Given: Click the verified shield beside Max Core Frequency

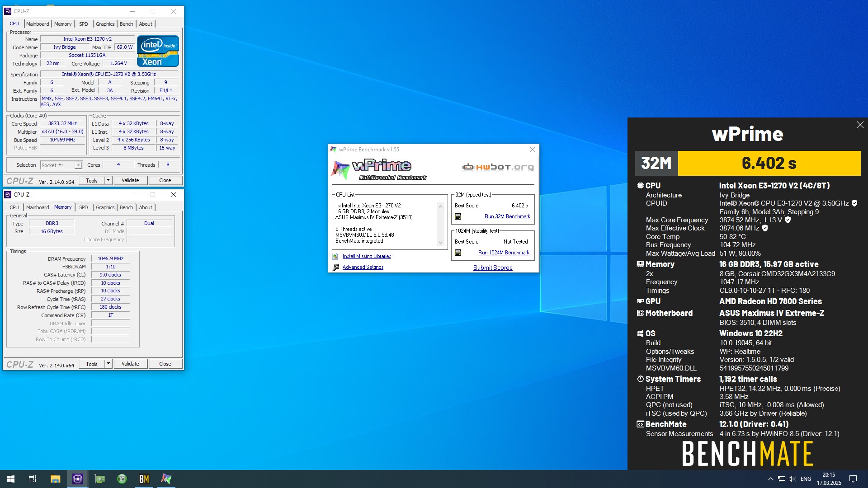Looking at the screenshot, I should pyautogui.click(x=788, y=220).
